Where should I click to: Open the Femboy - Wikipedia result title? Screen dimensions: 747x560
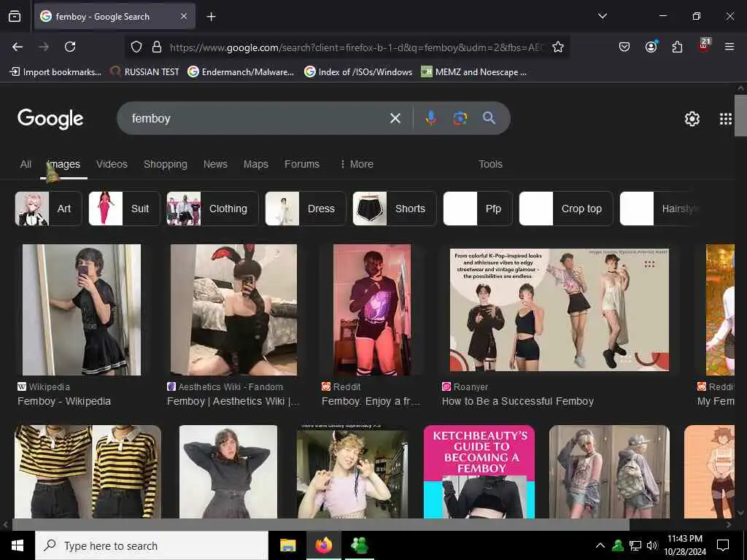coord(64,402)
